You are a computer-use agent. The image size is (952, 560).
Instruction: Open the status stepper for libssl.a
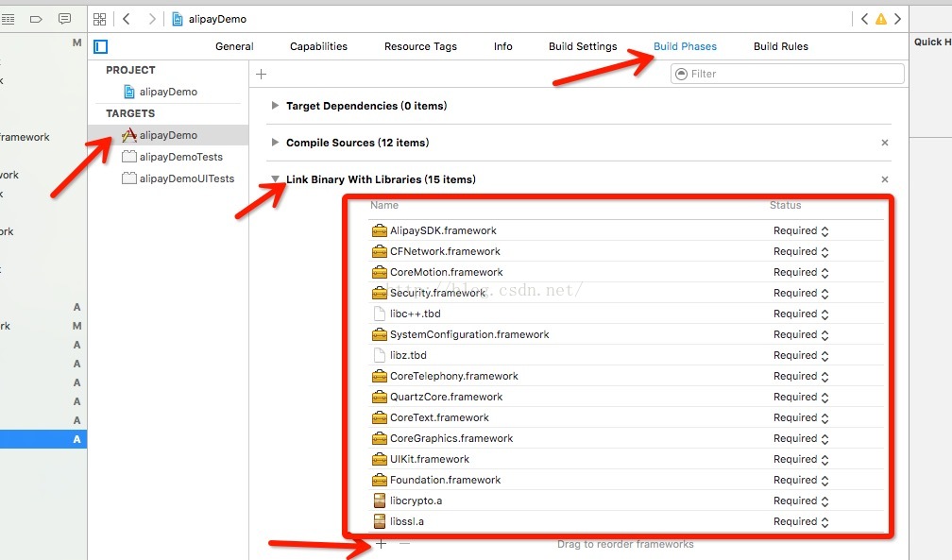(x=824, y=521)
